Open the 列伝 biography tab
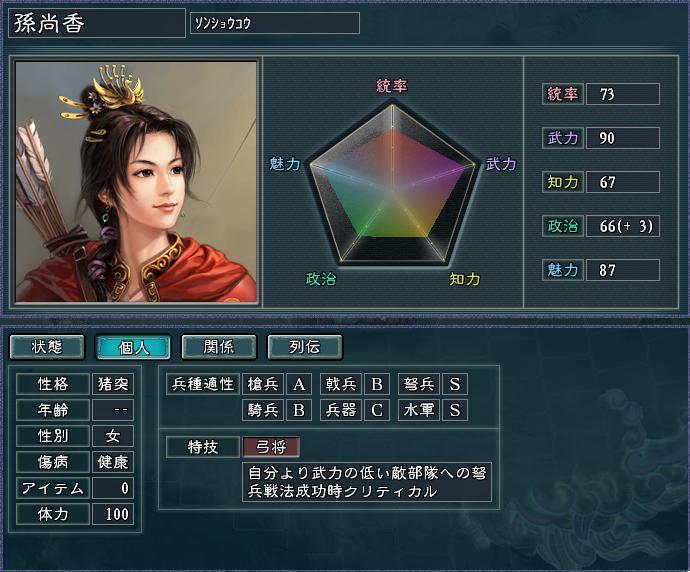The width and height of the screenshot is (690, 572). point(305,347)
